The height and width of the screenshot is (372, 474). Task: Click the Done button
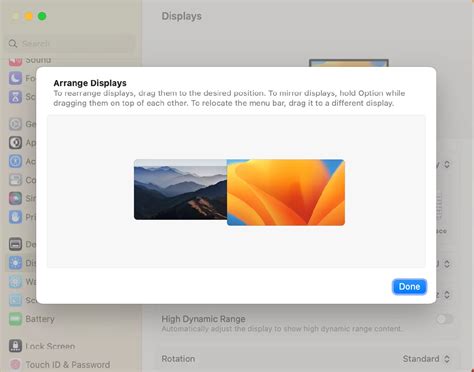tap(409, 287)
